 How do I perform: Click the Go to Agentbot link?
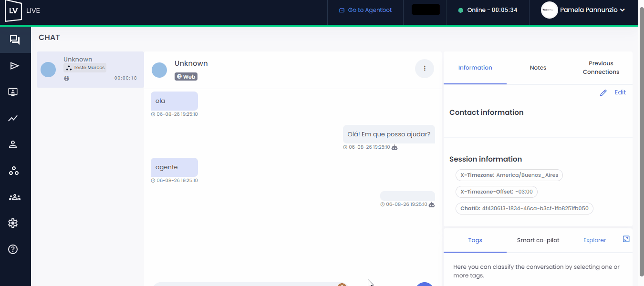pyautogui.click(x=365, y=10)
